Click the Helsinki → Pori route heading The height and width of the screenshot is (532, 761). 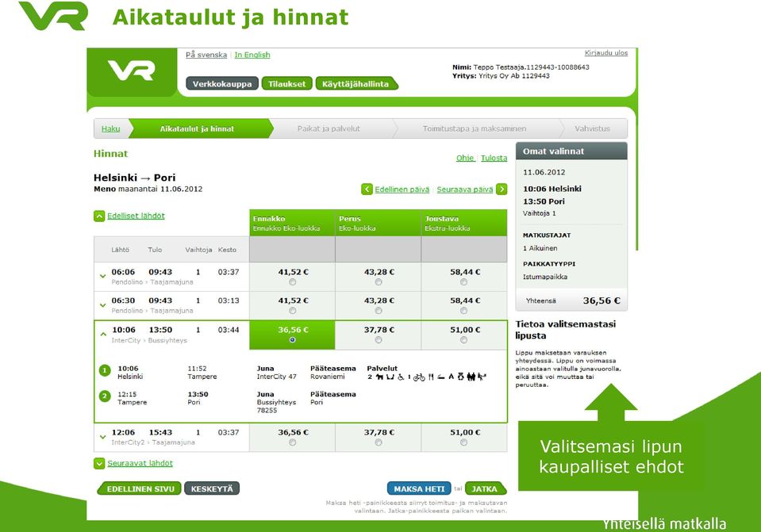click(134, 178)
